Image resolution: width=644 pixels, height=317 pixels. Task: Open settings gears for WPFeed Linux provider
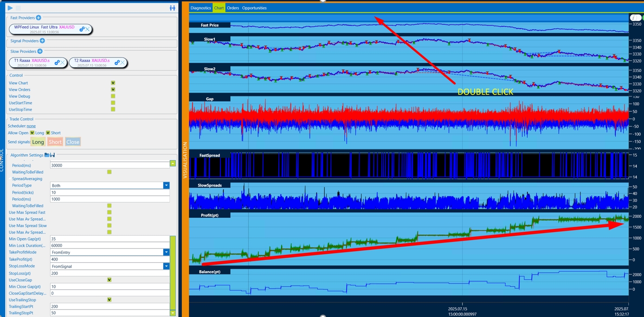point(82,29)
